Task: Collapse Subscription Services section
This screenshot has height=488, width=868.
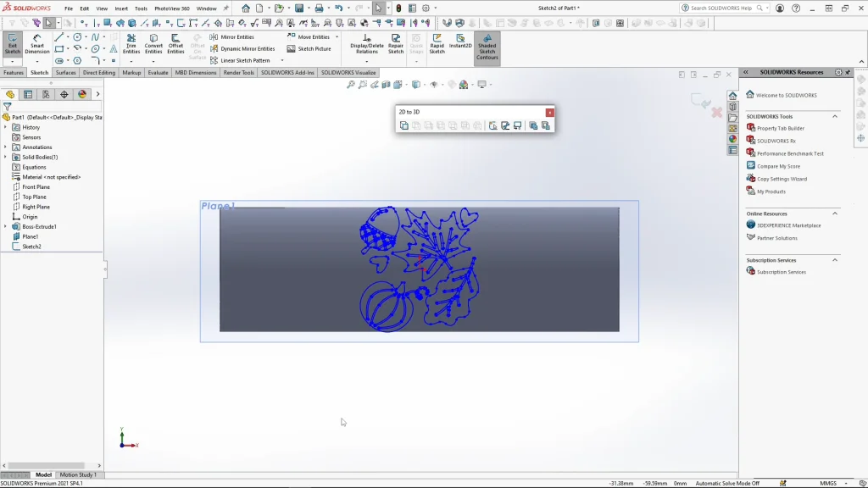Action: pyautogui.click(x=835, y=260)
